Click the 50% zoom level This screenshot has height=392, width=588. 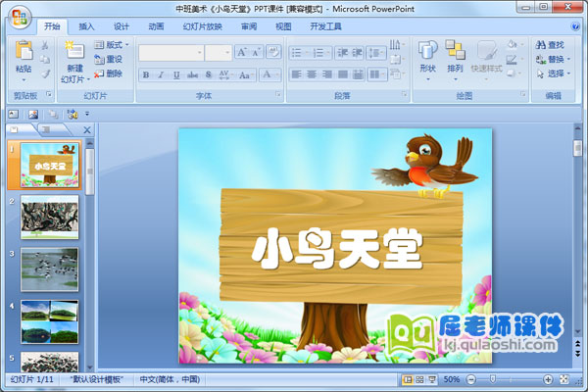(452, 379)
